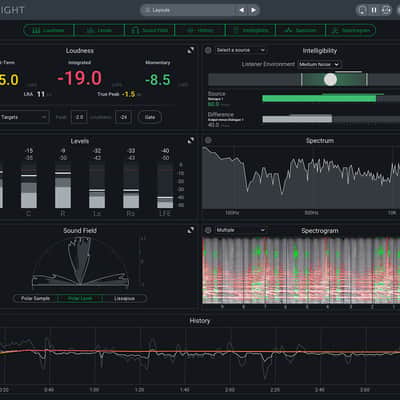Image resolution: width=400 pixels, height=400 pixels.
Task: Switch to the previous layout with left arrow
Action: tap(242, 10)
